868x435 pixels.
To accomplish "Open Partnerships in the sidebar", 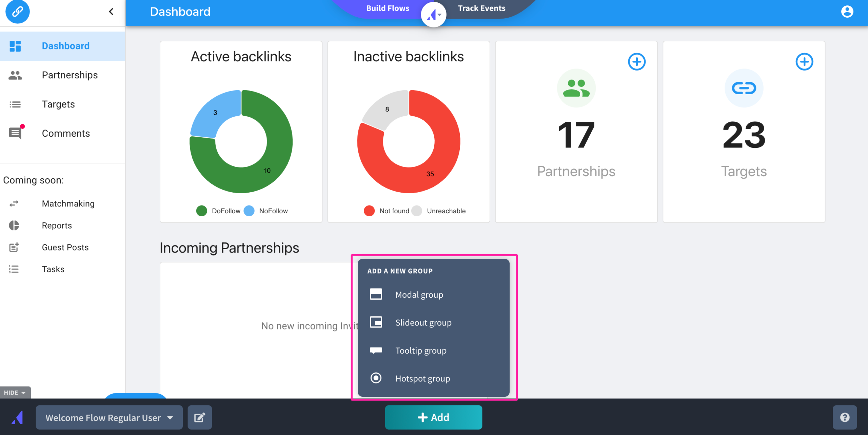I will 63,75.
